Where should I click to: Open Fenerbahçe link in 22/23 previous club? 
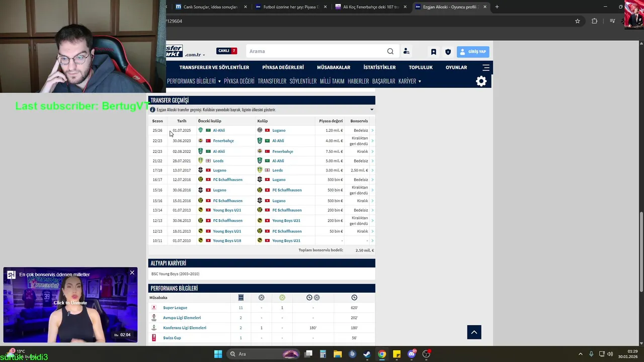(x=223, y=141)
